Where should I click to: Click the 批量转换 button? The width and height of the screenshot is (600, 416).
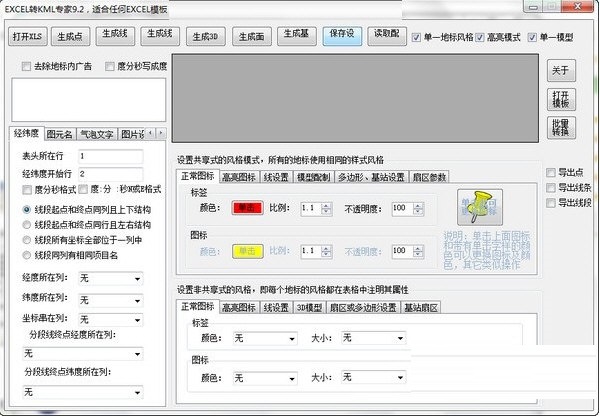[561, 128]
